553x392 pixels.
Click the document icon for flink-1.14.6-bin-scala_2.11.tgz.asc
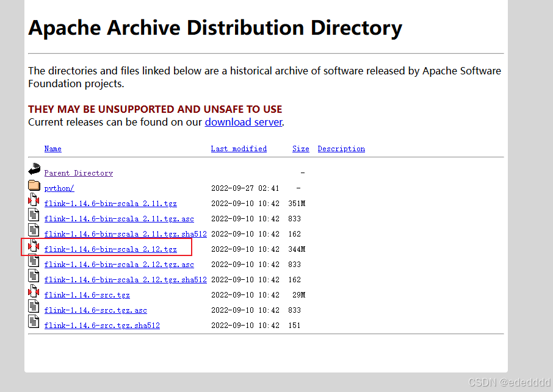coord(34,215)
